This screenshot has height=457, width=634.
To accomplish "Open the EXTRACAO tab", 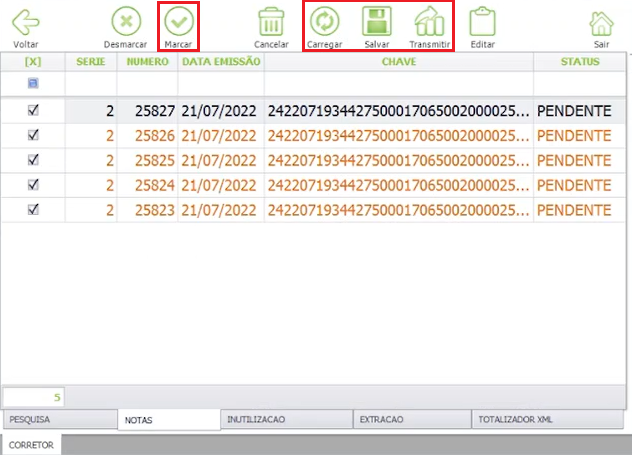I will (x=412, y=419).
